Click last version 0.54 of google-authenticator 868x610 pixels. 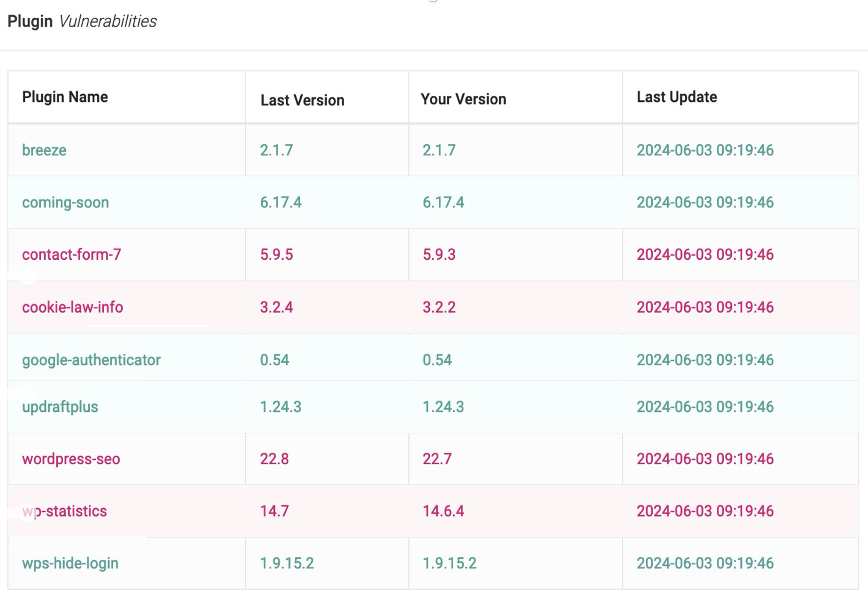[x=275, y=360]
